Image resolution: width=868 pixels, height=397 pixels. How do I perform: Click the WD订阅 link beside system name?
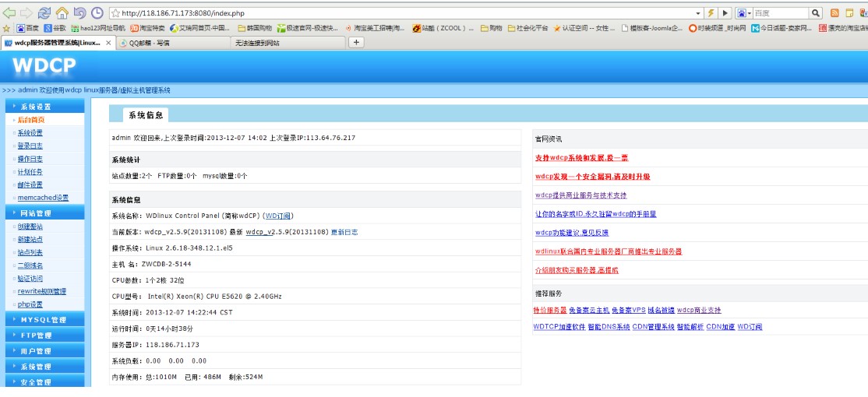[278, 216]
